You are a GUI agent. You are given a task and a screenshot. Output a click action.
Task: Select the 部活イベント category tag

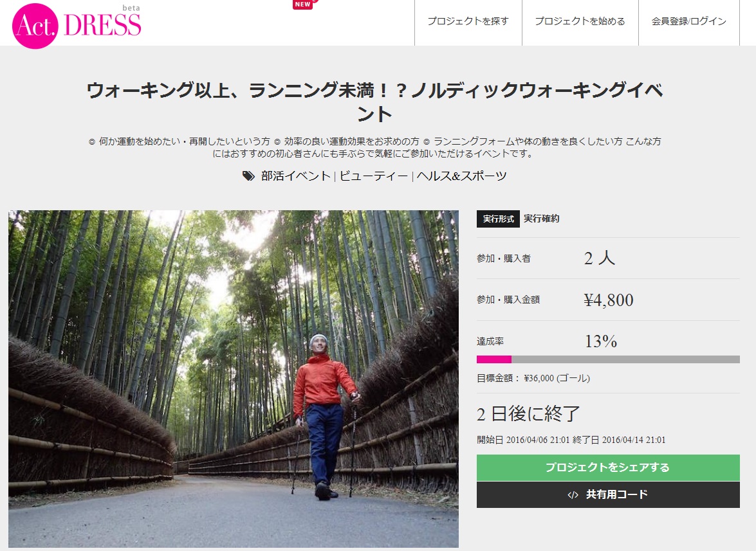pyautogui.click(x=296, y=176)
